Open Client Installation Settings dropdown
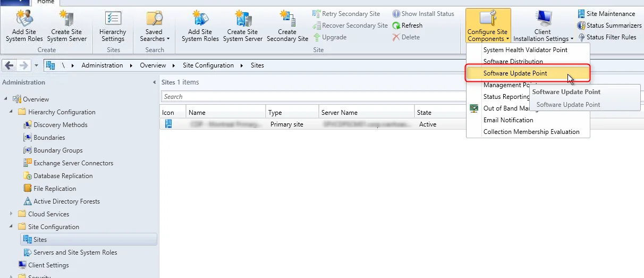Screen dimensions: 644x278 (543, 26)
